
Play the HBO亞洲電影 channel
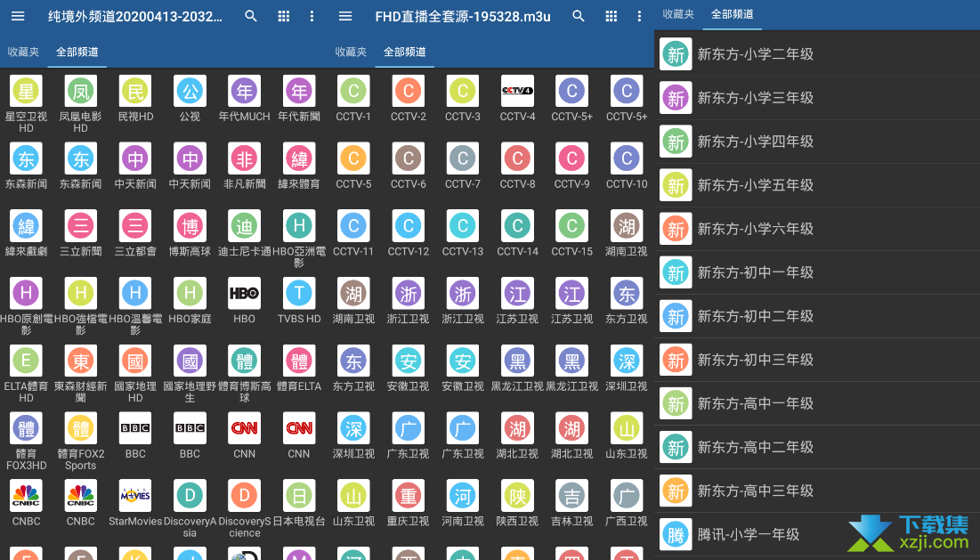tap(299, 239)
